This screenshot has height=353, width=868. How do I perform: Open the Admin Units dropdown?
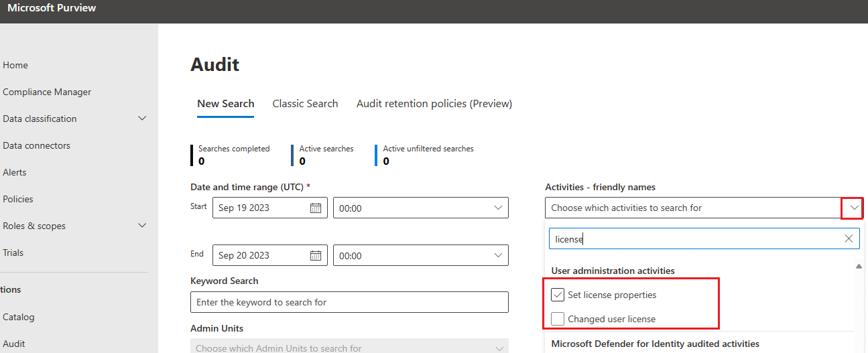tap(349, 346)
